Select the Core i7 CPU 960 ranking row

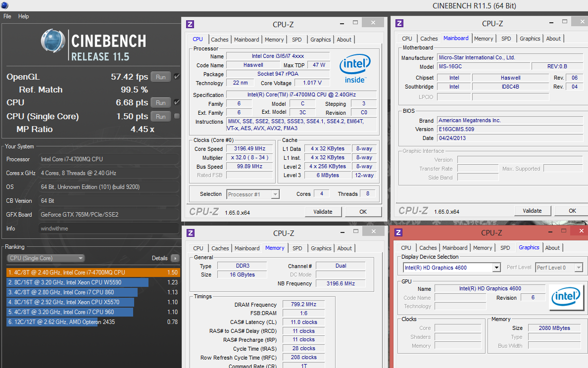93,312
